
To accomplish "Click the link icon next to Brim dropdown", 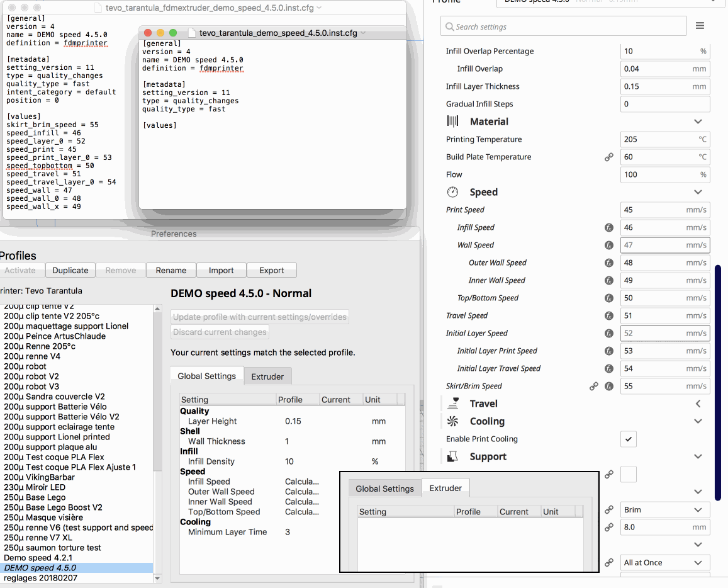I will (608, 510).
